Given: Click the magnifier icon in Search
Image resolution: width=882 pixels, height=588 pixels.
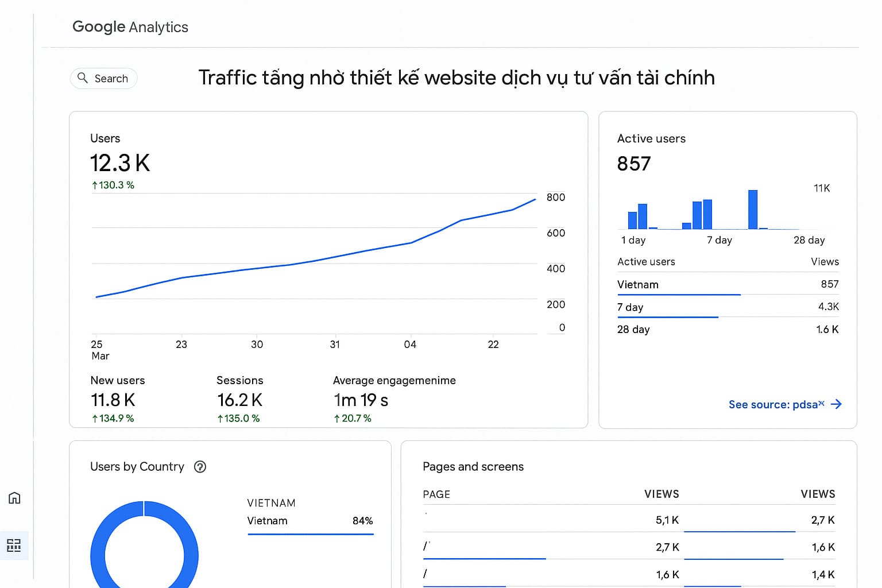Looking at the screenshot, I should [83, 78].
